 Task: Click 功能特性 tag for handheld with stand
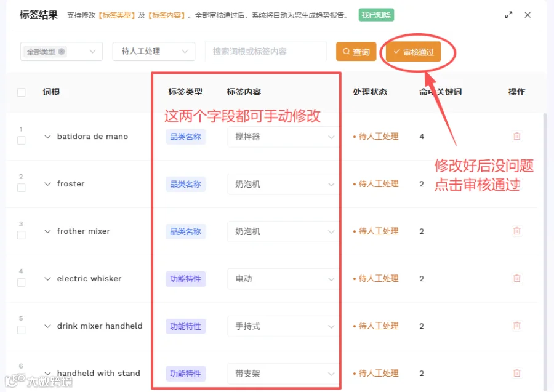coord(185,374)
